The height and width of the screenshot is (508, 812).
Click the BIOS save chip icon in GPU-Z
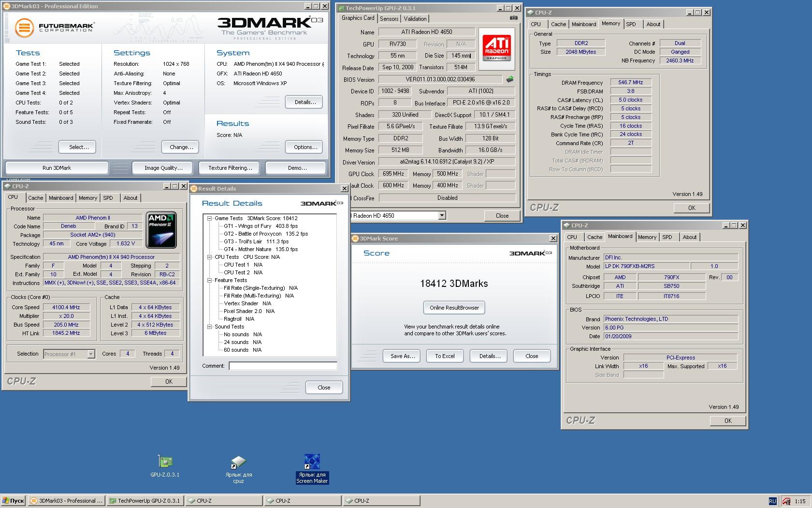[x=509, y=79]
